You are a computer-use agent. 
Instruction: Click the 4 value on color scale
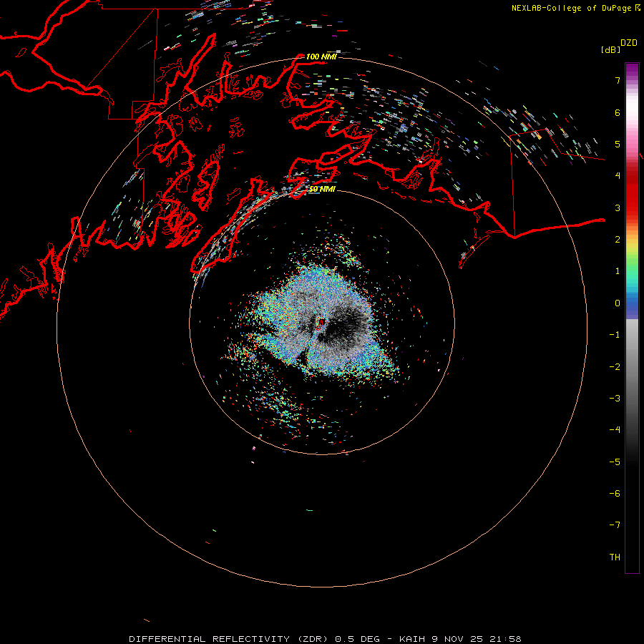pos(618,176)
